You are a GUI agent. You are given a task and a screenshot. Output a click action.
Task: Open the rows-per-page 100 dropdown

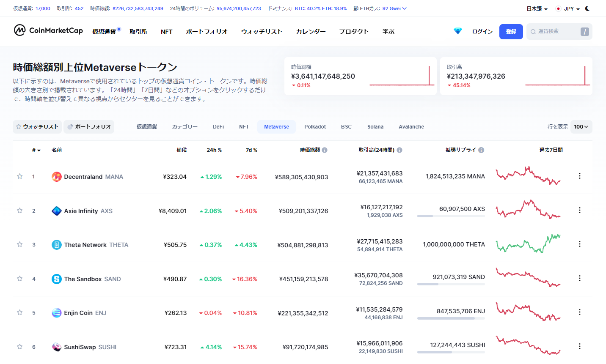pyautogui.click(x=581, y=127)
